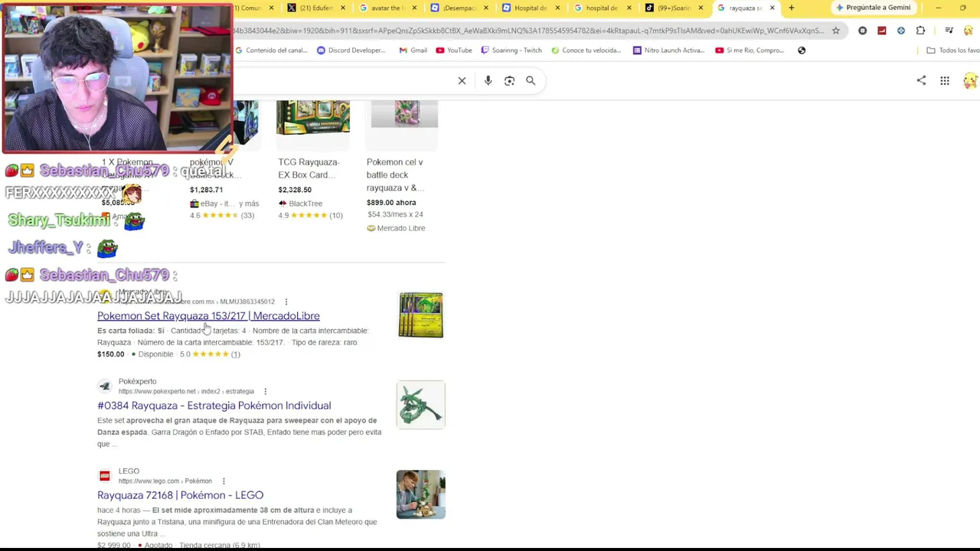The width and height of the screenshot is (980, 551).
Task: Click the '$2,328.50' price
Action: click(x=295, y=190)
